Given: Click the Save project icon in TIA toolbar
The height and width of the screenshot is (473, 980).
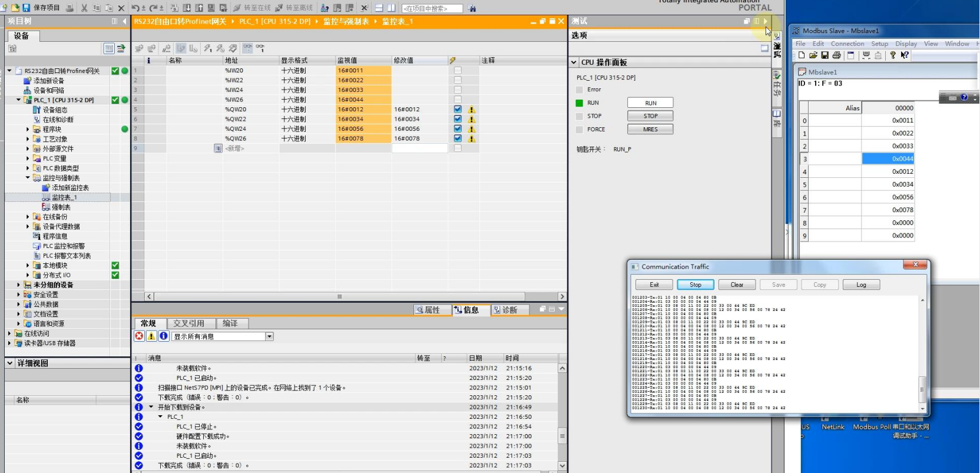Looking at the screenshot, I should tap(26, 8).
